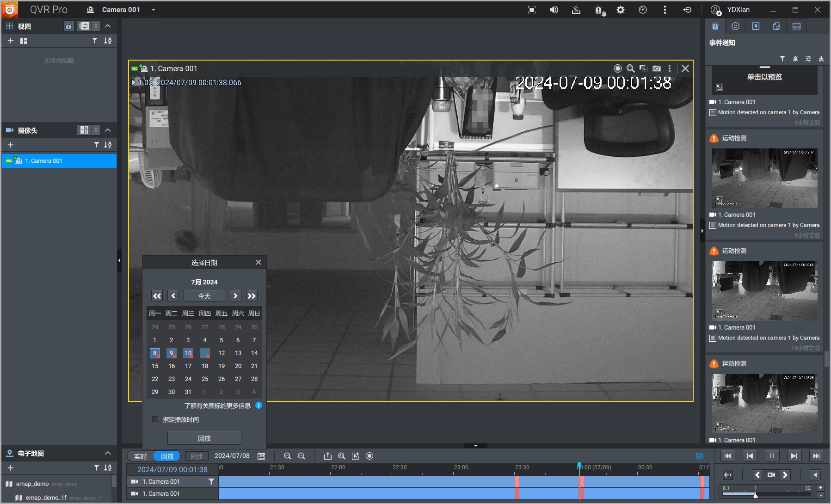The width and height of the screenshot is (831, 504).
Task: Start manual recording on camera tile
Action: click(x=617, y=68)
